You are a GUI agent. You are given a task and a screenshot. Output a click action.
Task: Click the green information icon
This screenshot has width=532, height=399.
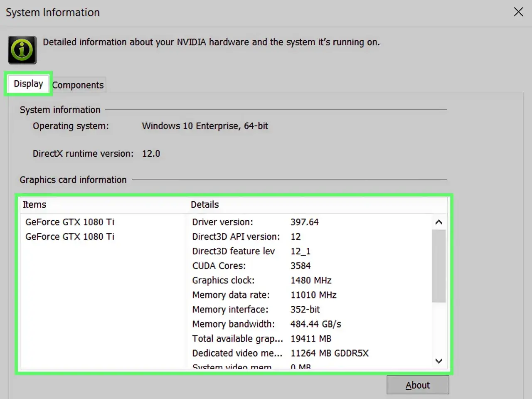[x=22, y=50]
